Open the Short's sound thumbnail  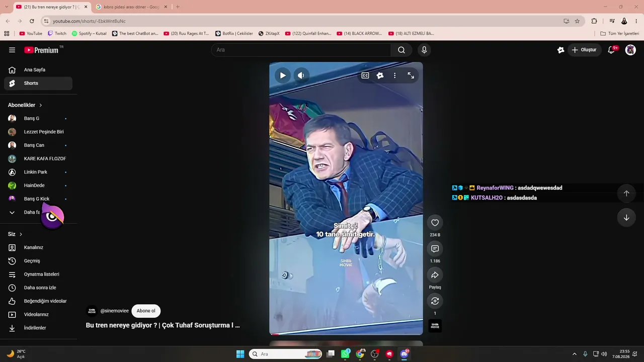coord(435,326)
